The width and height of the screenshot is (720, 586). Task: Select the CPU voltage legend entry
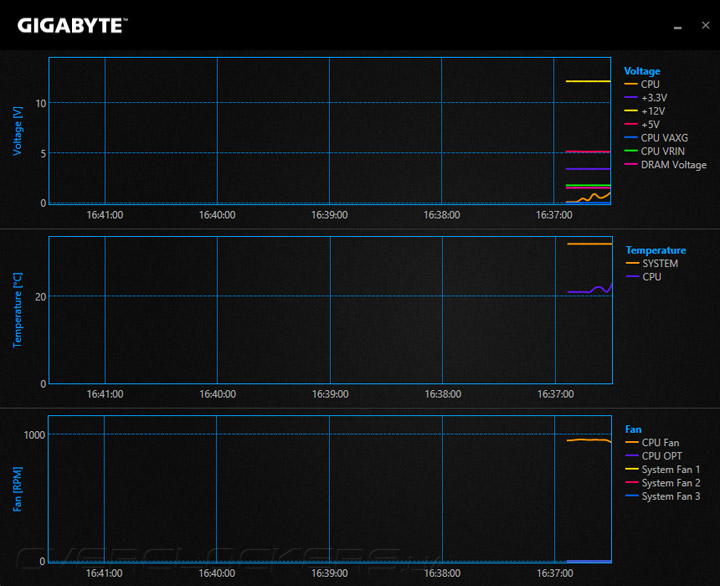pos(642,85)
